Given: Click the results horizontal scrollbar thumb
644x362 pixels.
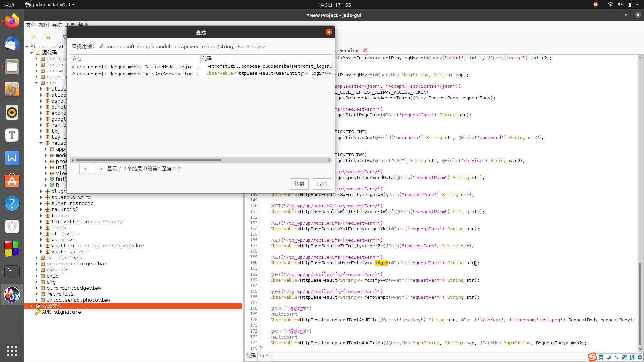Looking at the screenshot, I should [149, 160].
